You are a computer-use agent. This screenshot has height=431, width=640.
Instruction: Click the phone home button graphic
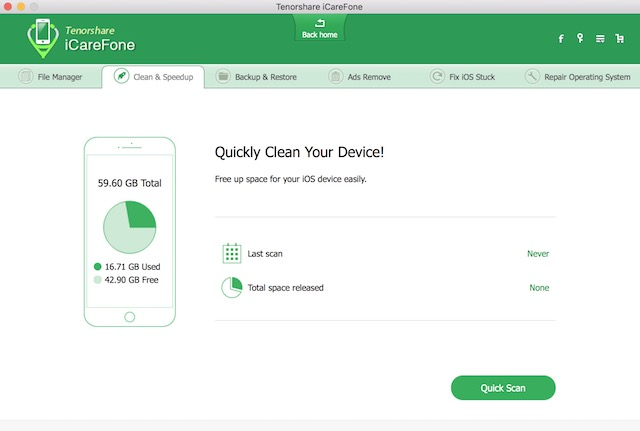point(129,317)
